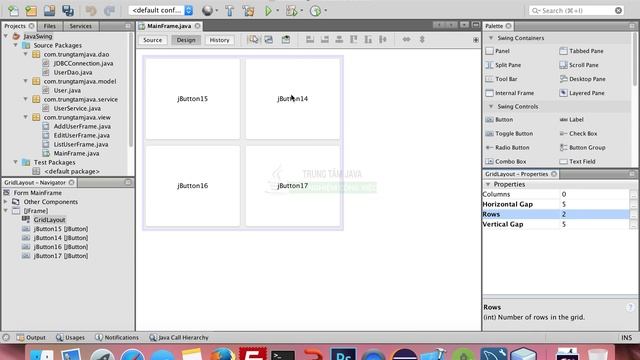This screenshot has height=360, width=640.
Task: Click jButton17 on the design canvas
Action: (x=293, y=186)
